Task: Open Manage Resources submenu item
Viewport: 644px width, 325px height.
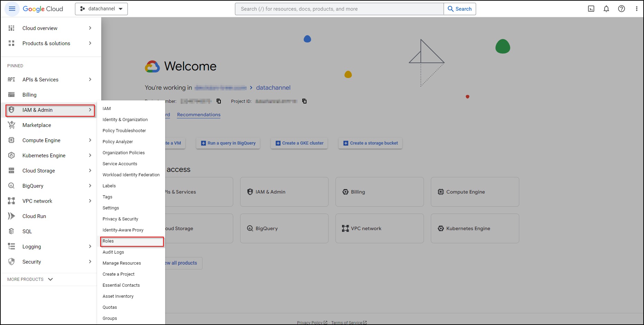Action: (x=131, y=263)
